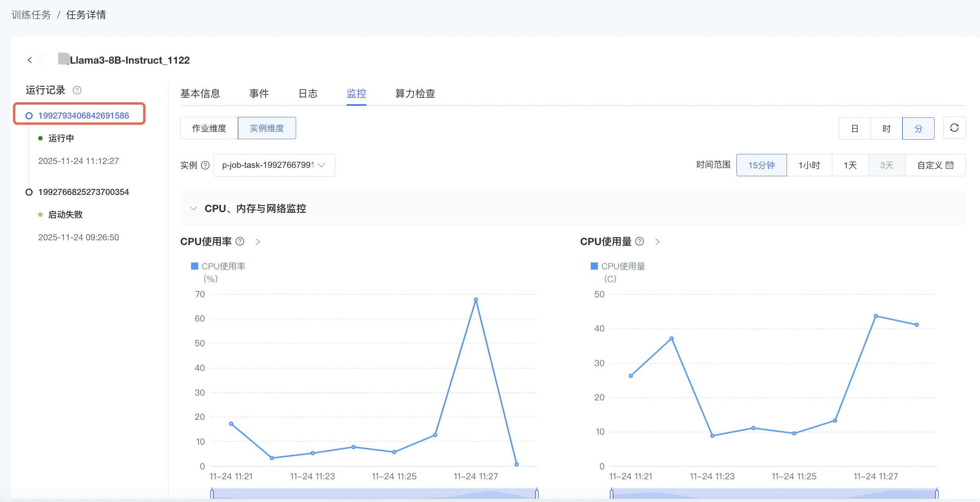This screenshot has width=980, height=502.
Task: Open run record 1992766825273700354
Action: click(83, 192)
